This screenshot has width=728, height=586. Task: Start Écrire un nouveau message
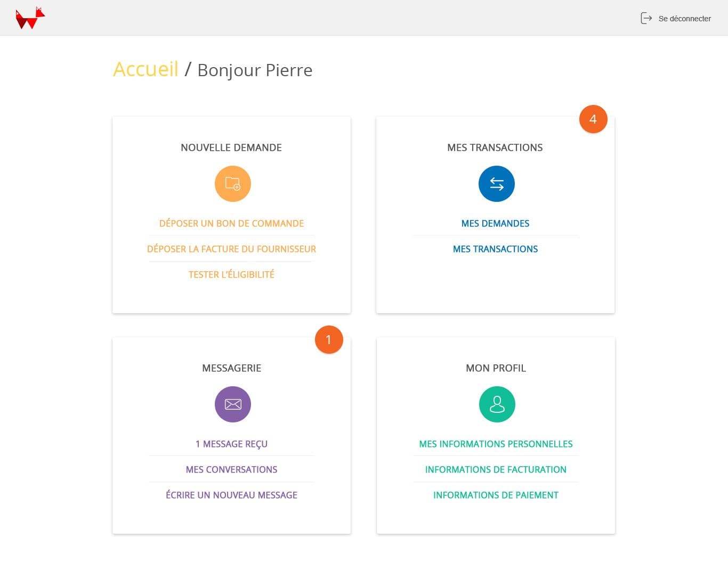click(x=231, y=495)
